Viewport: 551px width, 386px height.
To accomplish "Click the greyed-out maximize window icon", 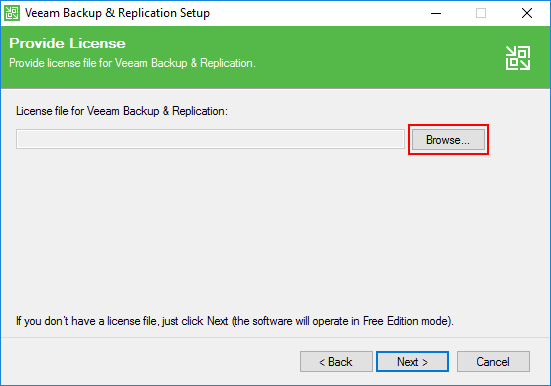I will 481,13.
